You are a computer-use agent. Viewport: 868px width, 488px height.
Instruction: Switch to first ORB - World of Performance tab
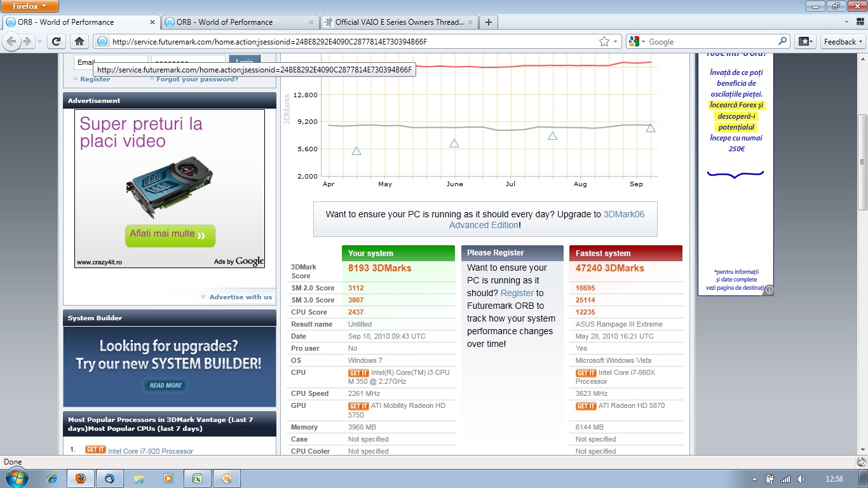80,22
